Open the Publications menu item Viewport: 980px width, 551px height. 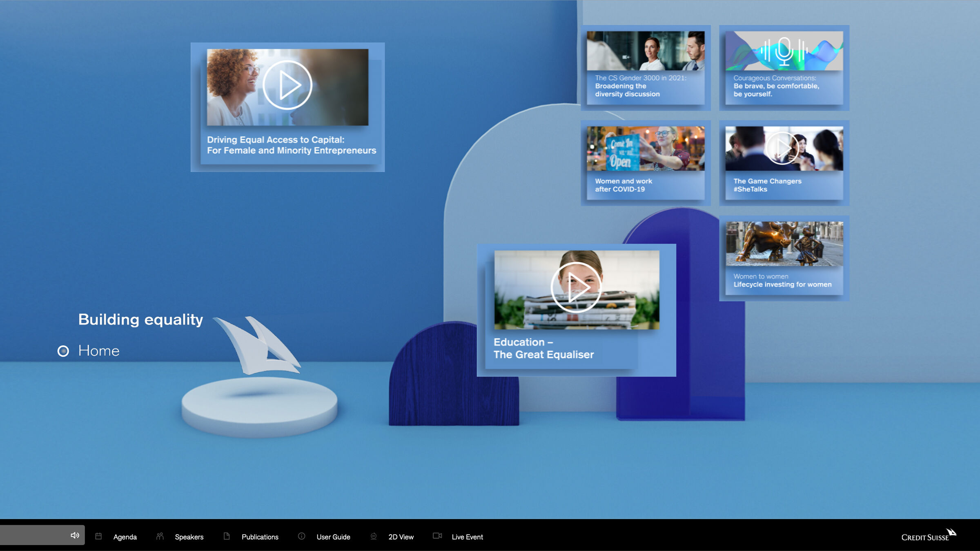(260, 537)
